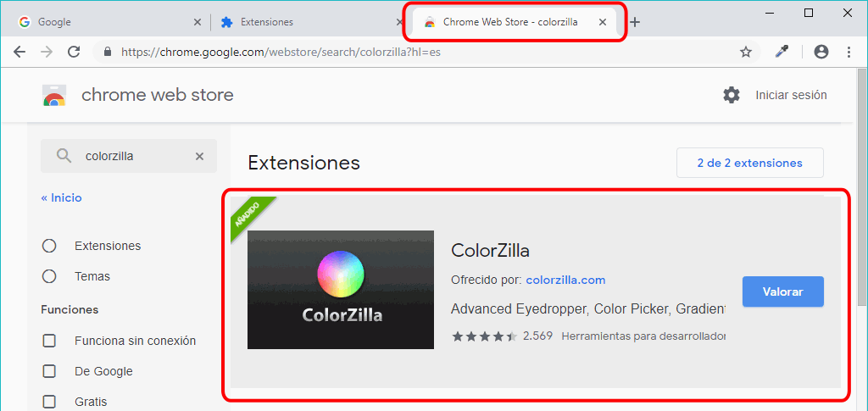The image size is (868, 411).
Task: Check the De Google checkbox
Action: click(49, 371)
